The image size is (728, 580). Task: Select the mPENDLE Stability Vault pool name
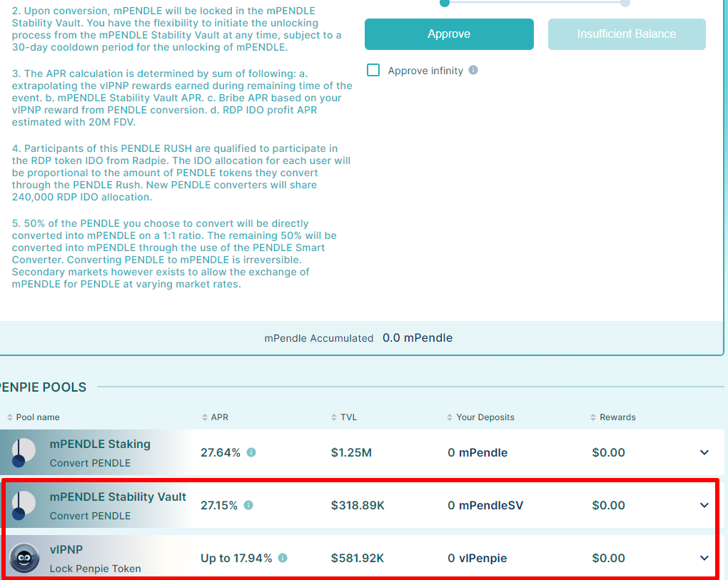click(118, 497)
